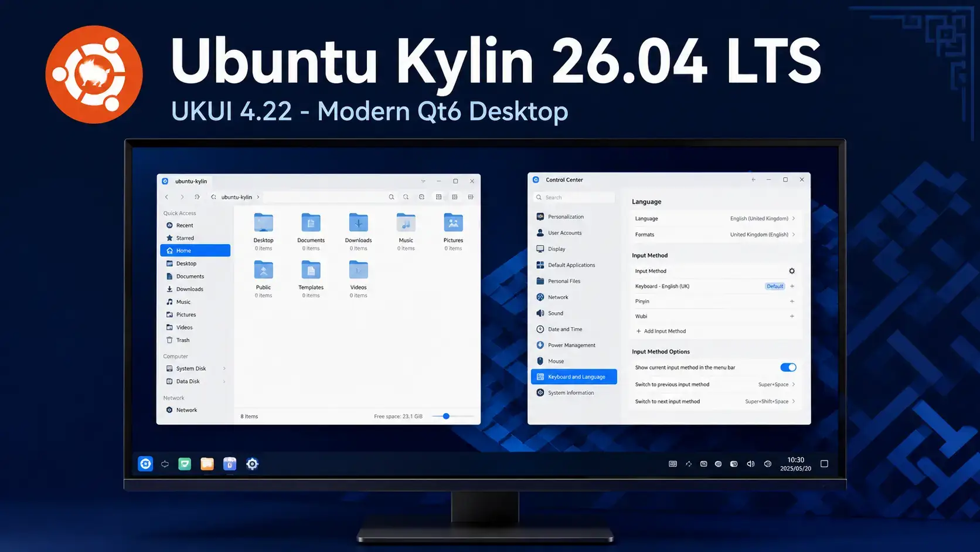
Task: Open the Pictures folder icon in file view
Action: tap(453, 223)
